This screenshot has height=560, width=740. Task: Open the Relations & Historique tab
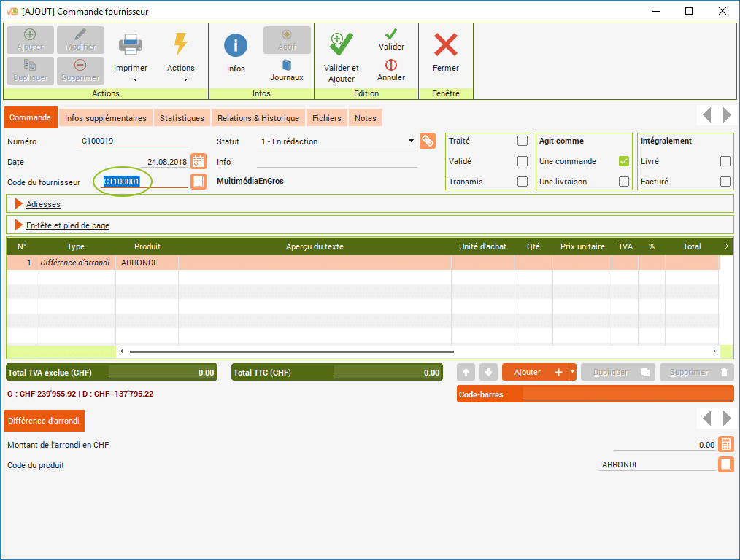[x=258, y=118]
